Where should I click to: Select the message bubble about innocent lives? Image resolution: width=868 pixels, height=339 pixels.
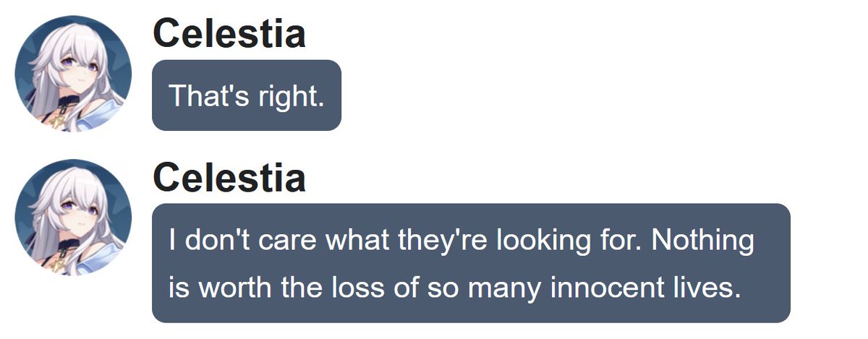471,263
